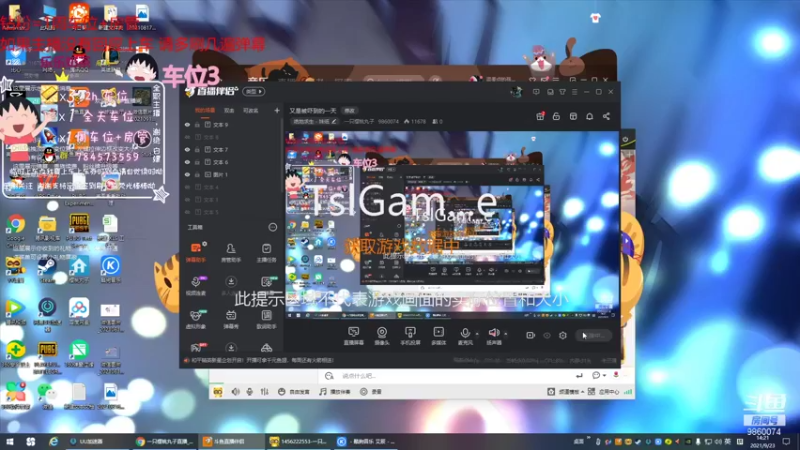Toggle the lock on 图片 1 layer
The image size is (800, 450).
(x=197, y=174)
